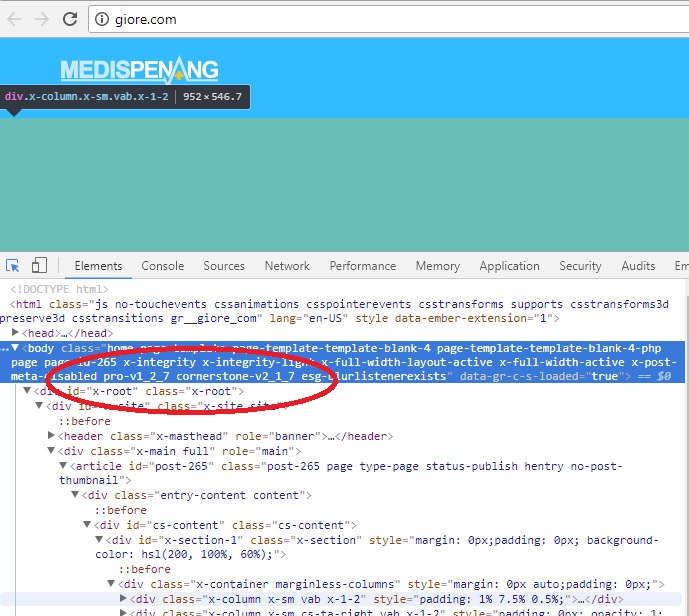The width and height of the screenshot is (689, 616).
Task: Open the Sources tab
Action: [224, 266]
